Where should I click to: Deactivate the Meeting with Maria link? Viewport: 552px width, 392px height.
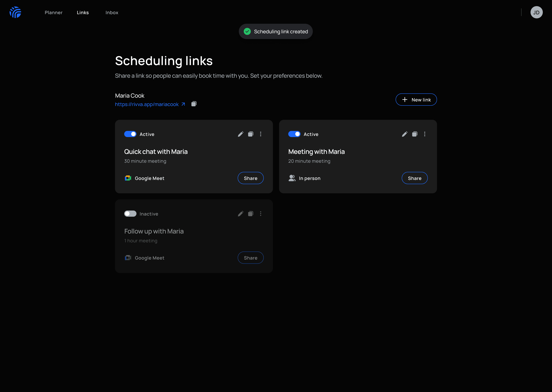pyautogui.click(x=294, y=134)
